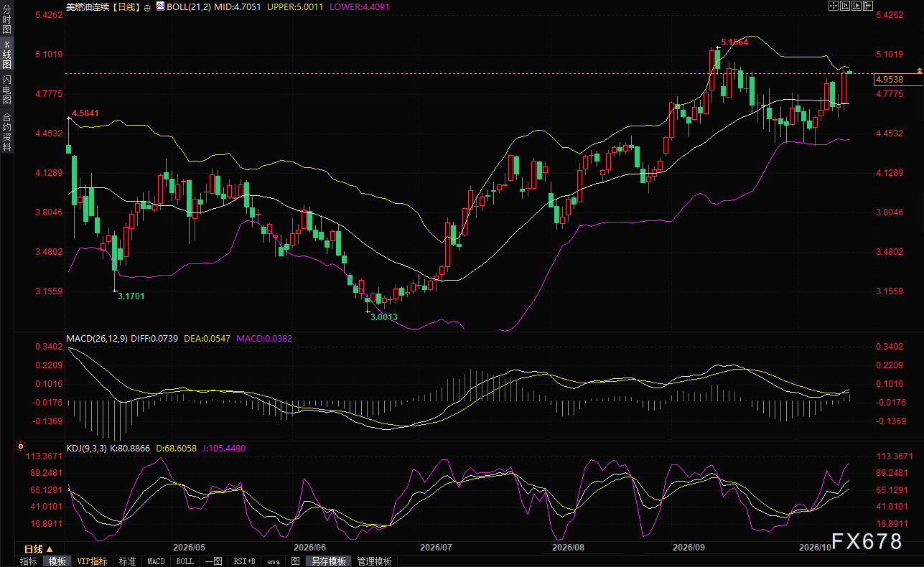Select the 指标 tab in bottom bar

point(29,561)
